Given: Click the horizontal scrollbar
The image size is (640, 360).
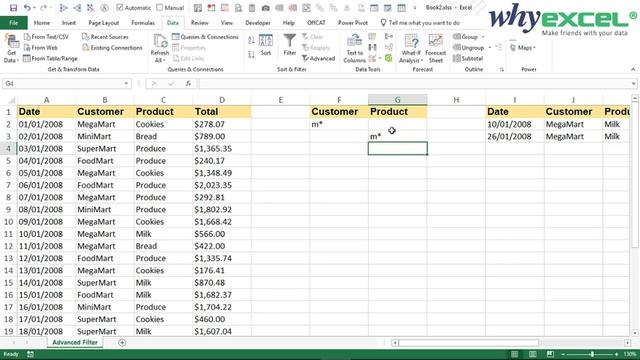Looking at the screenshot, I should coord(469,343).
